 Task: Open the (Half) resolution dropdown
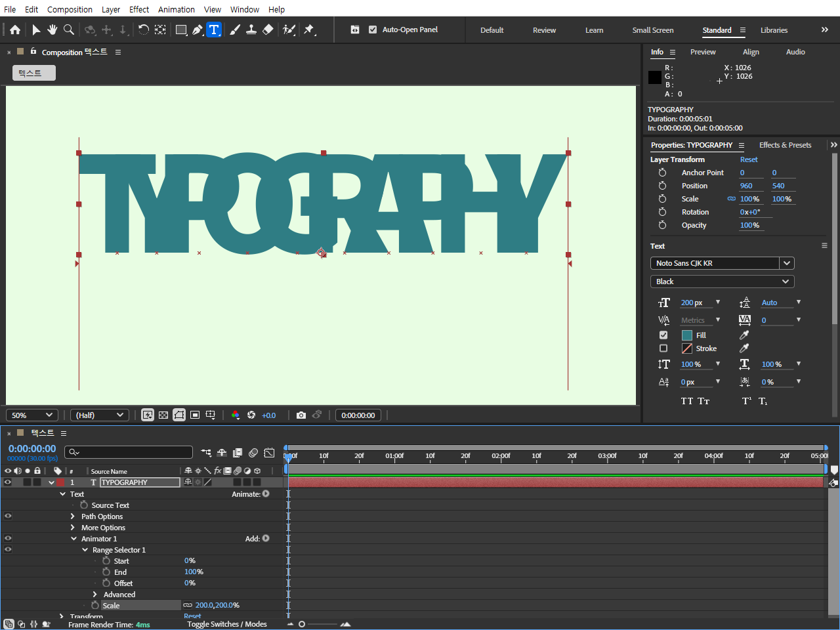(99, 415)
